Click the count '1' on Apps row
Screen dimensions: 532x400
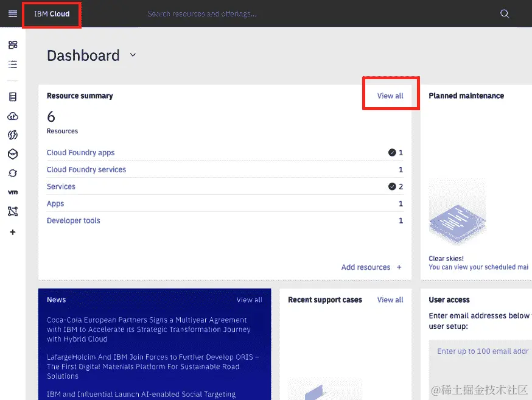(x=401, y=203)
